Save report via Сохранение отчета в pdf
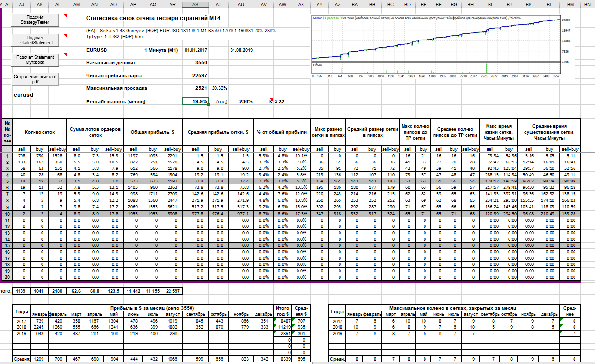This screenshot has height=364, width=595. (x=35, y=80)
